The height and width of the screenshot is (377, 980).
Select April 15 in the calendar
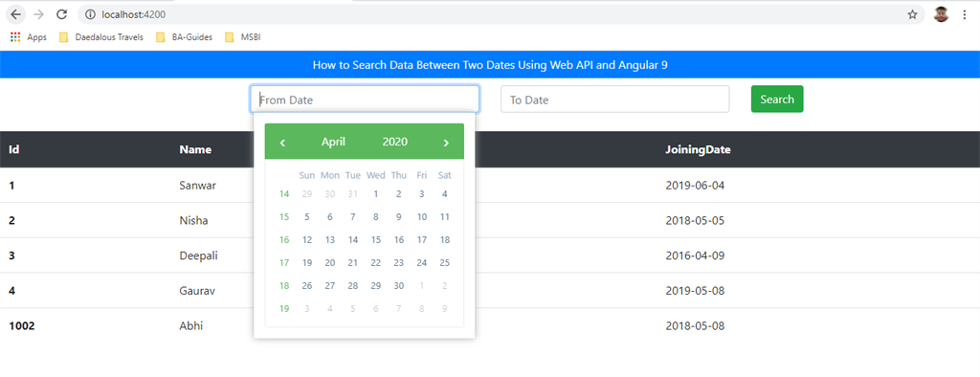[375, 240]
